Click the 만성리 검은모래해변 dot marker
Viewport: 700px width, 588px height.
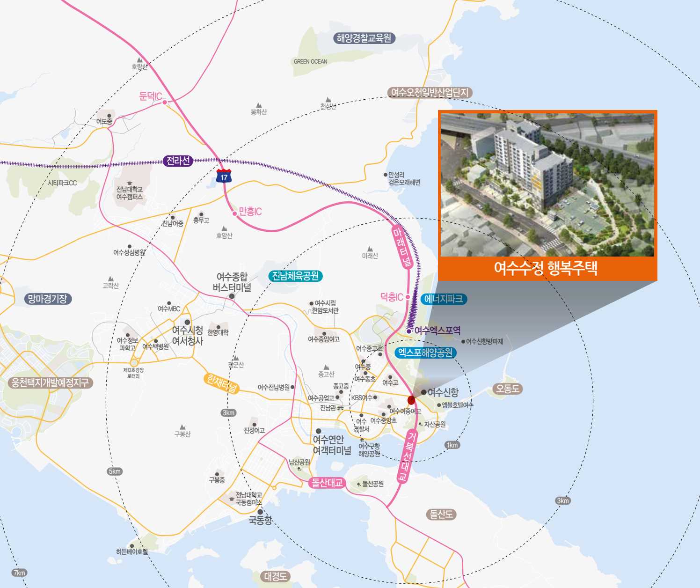click(386, 175)
